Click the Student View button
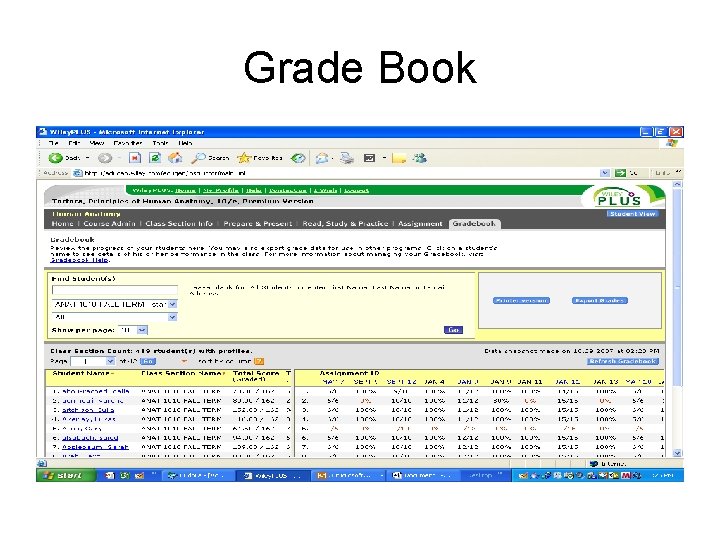Screen dimensions: 720x540 632,214
